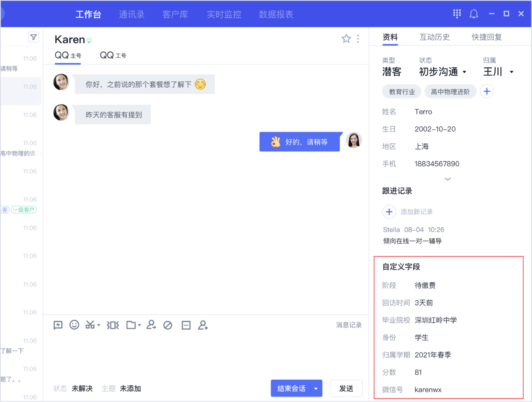Open file folder dropdown arrow
532x402 pixels.
click(139, 325)
